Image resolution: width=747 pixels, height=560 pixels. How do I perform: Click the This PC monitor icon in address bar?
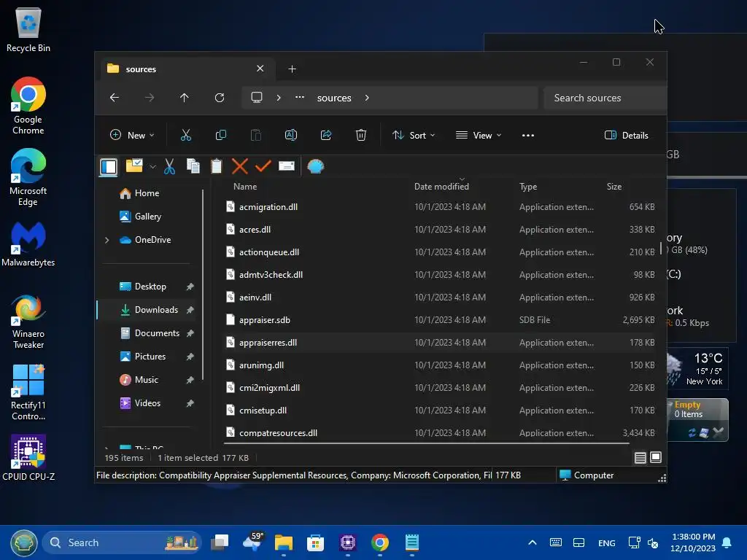(257, 98)
